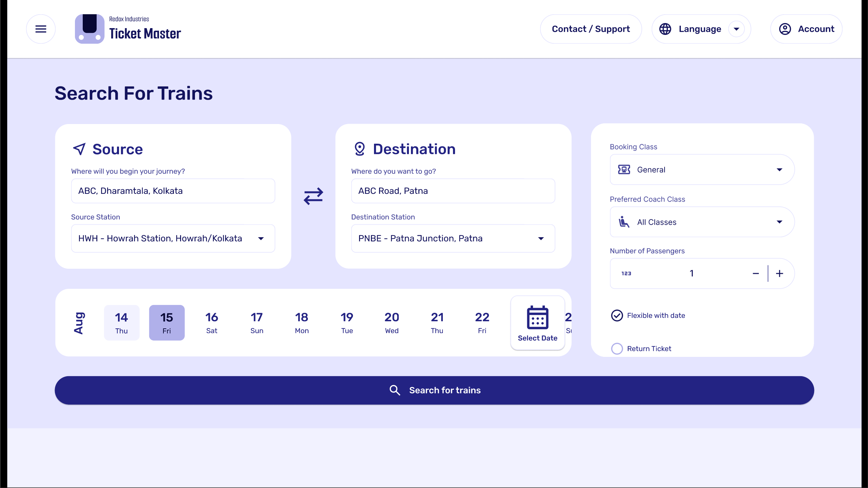Open Contact / Support

click(x=591, y=29)
